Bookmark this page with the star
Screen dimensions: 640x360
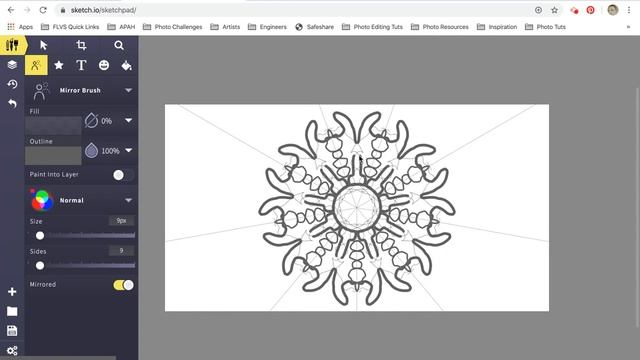554,10
